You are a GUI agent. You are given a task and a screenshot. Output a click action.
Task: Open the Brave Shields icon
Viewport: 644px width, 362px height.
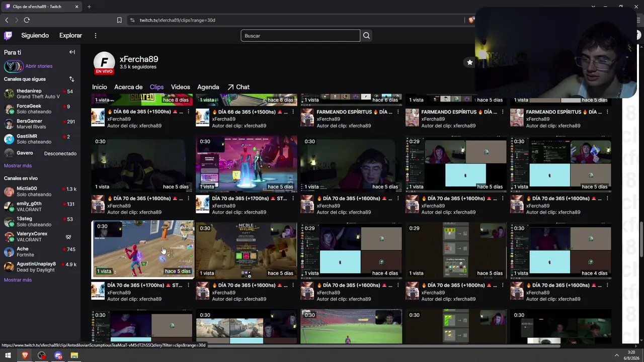(471, 20)
